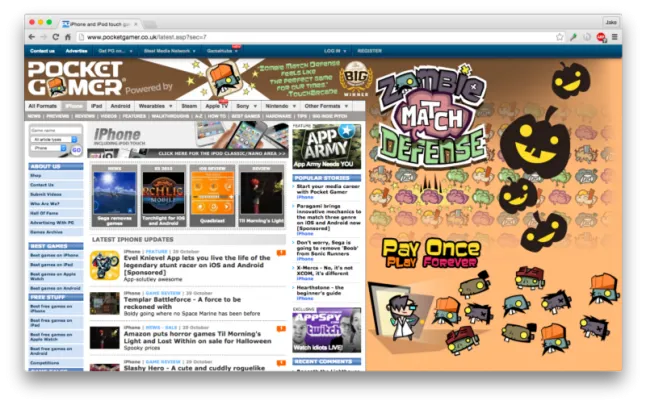Image resolution: width=646 pixels, height=405 pixels.
Task: Open the WALKTHROUGHS section in sub-navigation
Action: pos(170,117)
